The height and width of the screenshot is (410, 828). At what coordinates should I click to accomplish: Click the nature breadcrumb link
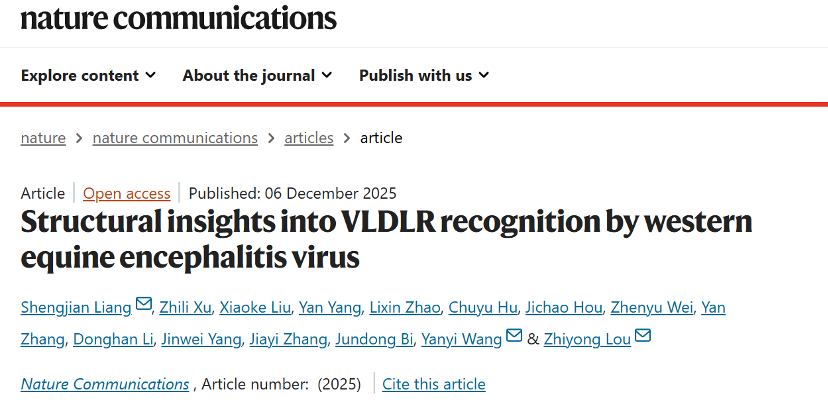(43, 138)
